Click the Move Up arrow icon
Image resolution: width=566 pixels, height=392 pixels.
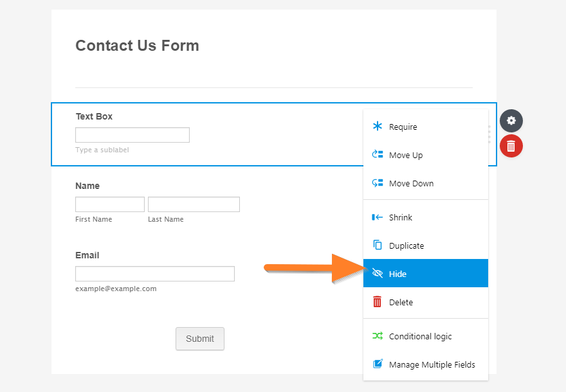pos(378,155)
